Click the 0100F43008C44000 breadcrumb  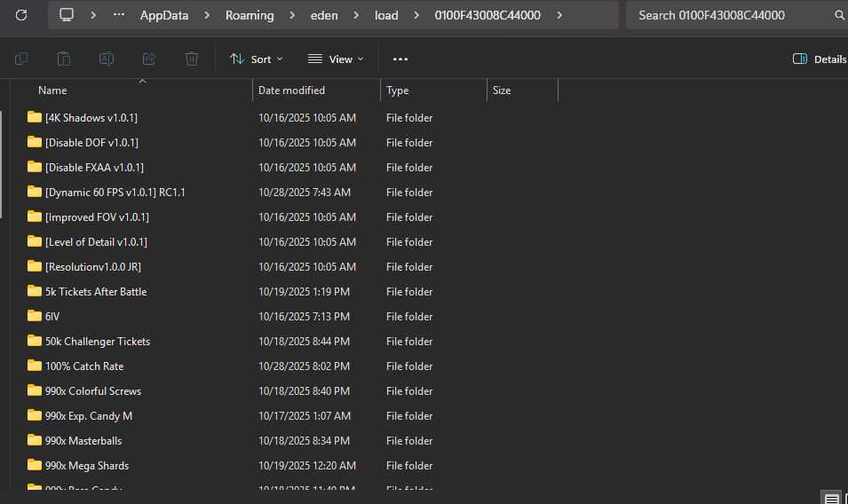[x=487, y=15]
